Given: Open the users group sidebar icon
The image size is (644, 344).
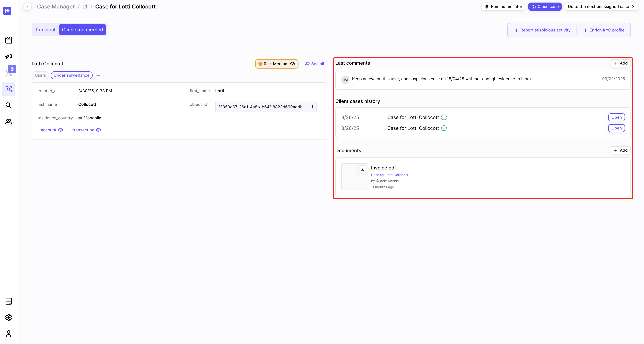Looking at the screenshot, I should tap(8, 122).
